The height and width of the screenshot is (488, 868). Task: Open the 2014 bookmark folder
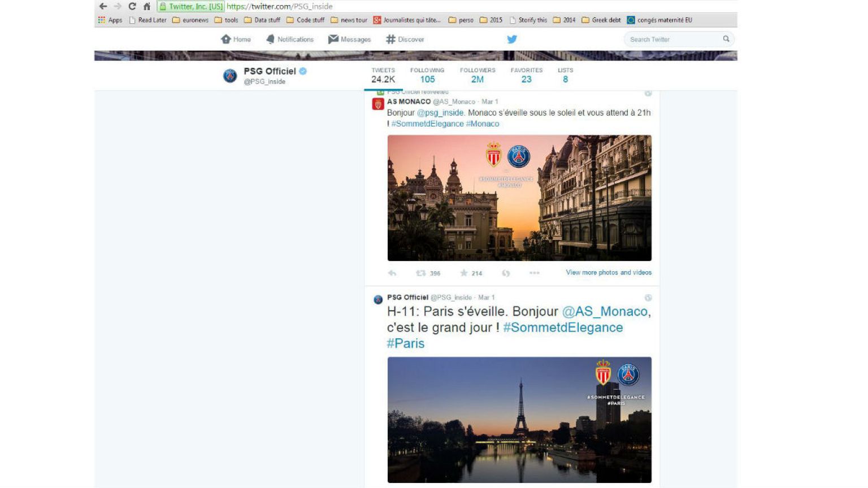coord(564,20)
